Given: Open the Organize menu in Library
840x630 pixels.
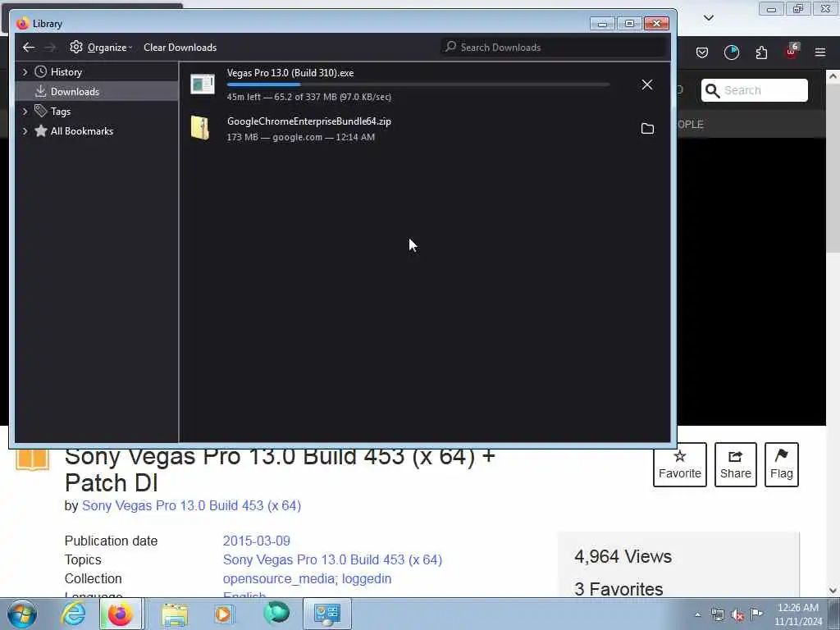Looking at the screenshot, I should (x=101, y=47).
